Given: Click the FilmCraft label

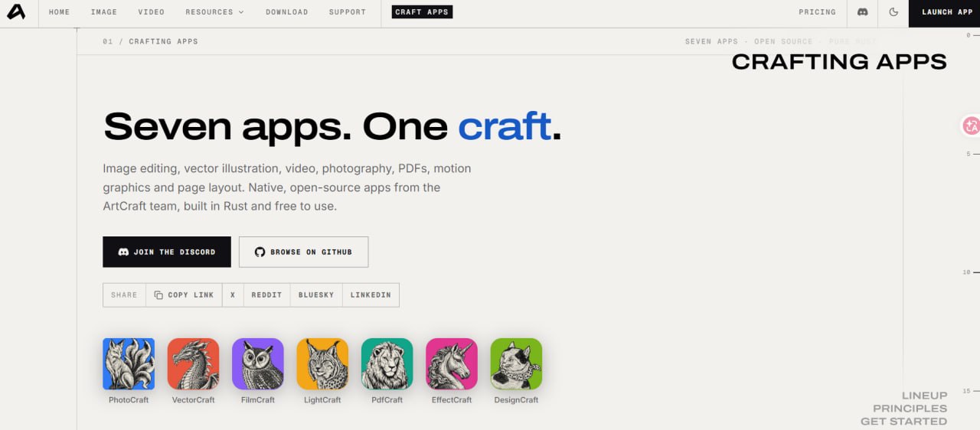Looking at the screenshot, I should 258,400.
